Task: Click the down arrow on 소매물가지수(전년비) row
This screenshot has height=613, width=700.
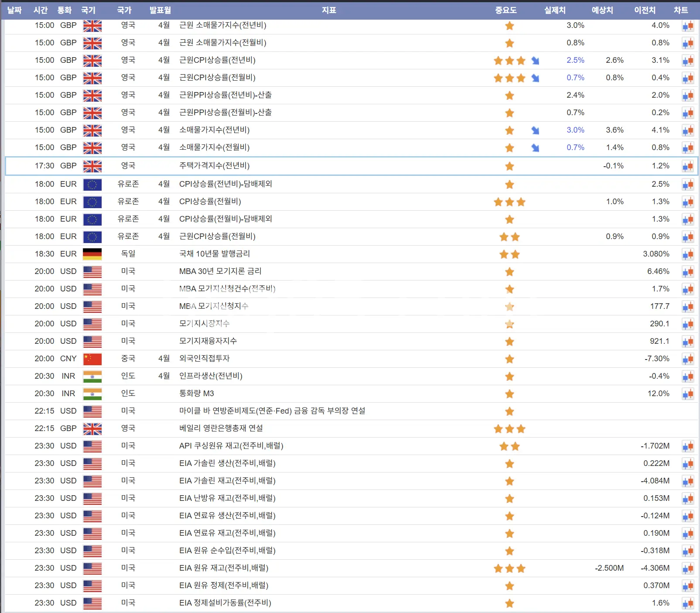Action: tap(535, 130)
